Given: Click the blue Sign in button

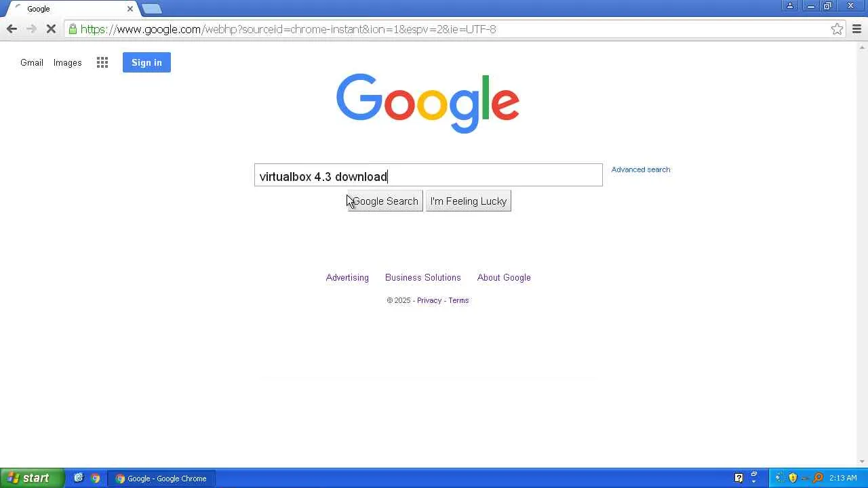Looking at the screenshot, I should 146,62.
